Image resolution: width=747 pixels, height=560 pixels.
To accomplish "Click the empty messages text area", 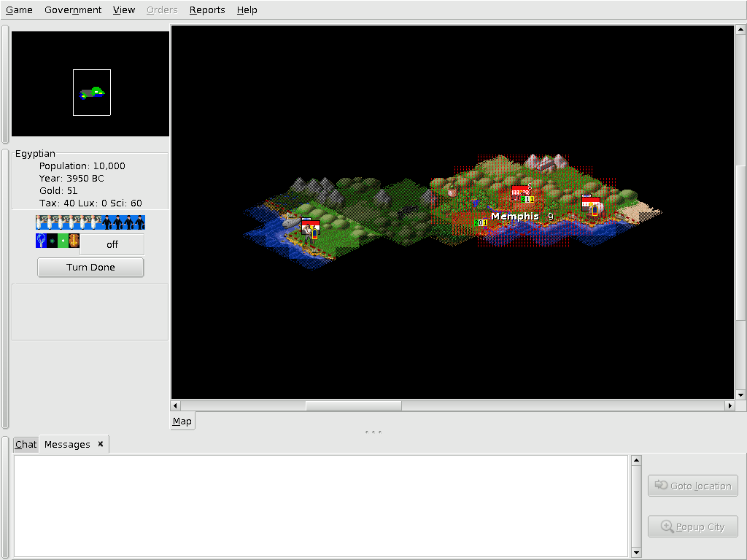I will 321,506.
